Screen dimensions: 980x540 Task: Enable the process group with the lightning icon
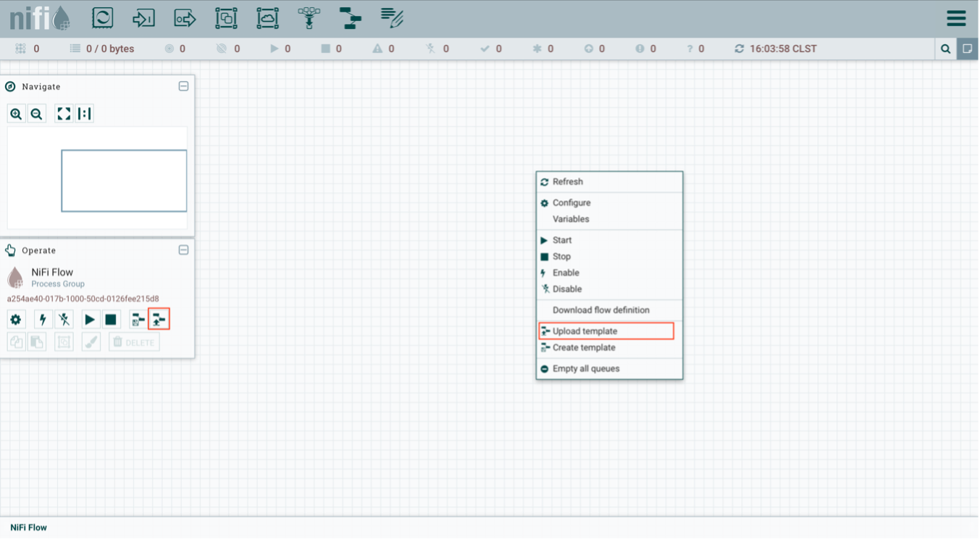click(x=42, y=319)
